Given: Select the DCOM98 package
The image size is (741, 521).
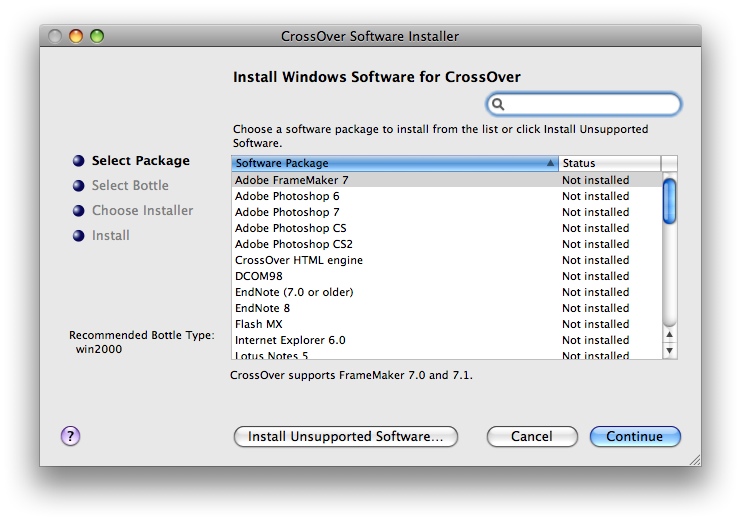Looking at the screenshot, I should click(447, 276).
